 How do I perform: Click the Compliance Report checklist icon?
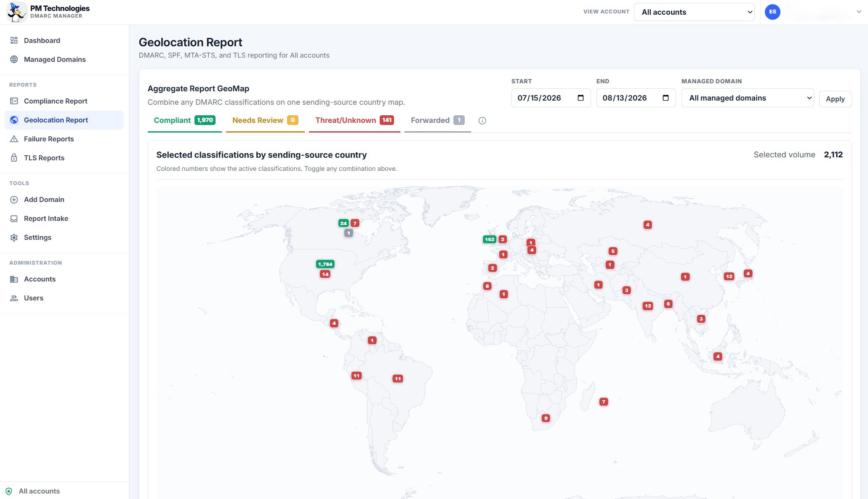click(x=14, y=101)
